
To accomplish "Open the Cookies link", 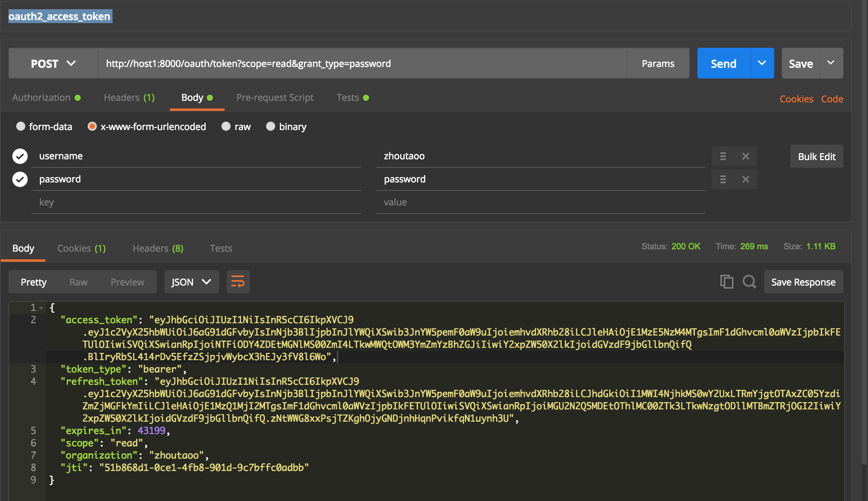I will 796,99.
